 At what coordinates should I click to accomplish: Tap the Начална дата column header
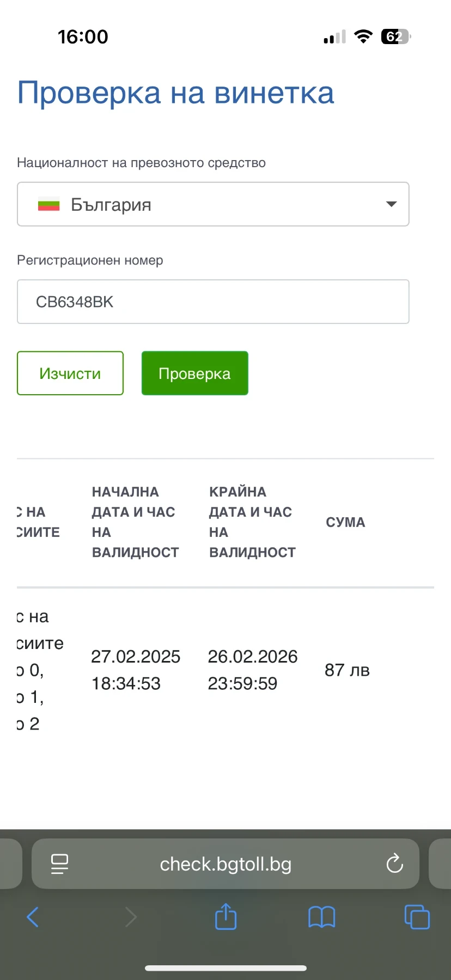135,522
